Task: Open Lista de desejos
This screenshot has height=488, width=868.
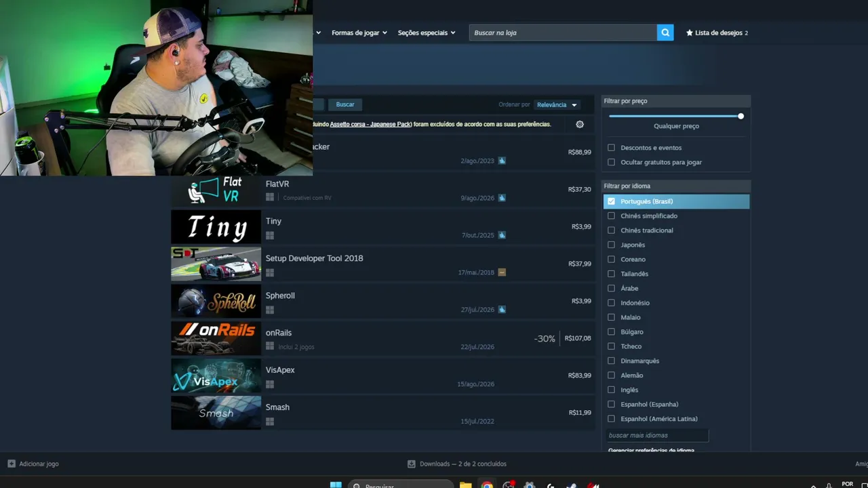Action: 717,33
